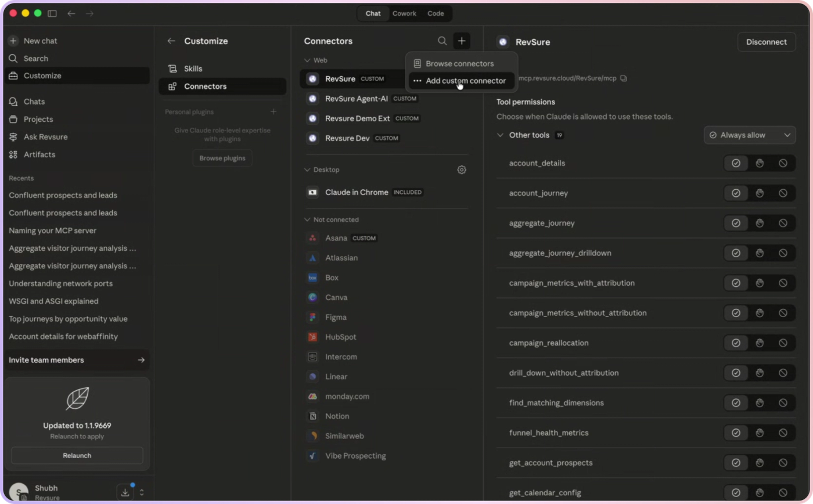Set account_details to always allow
Image resolution: width=813 pixels, height=504 pixels.
(736, 163)
